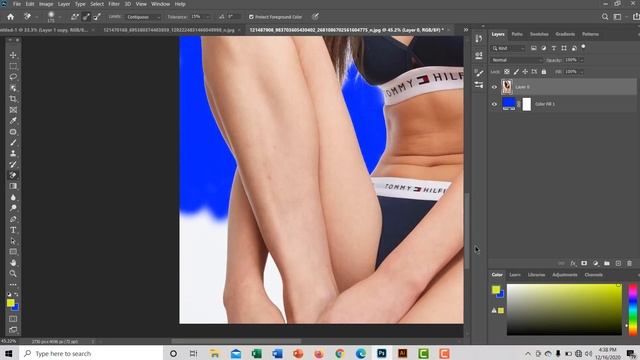Select the Spot Healing Brush tool
640x360 pixels.
[13, 132]
